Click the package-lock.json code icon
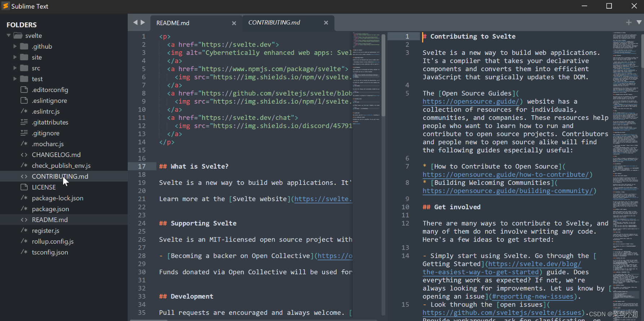Image resolution: width=644 pixels, height=321 pixels. pos(24,198)
